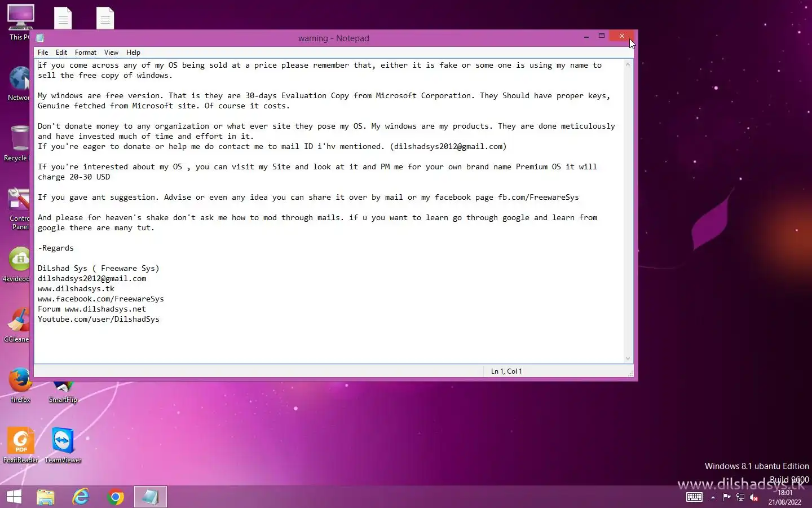812x508 pixels.
Task: Open the touch keyboard from taskbar
Action: coord(694,497)
